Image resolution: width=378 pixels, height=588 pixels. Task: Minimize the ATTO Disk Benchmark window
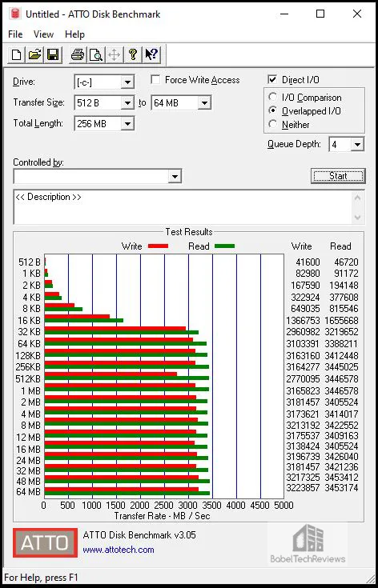(x=283, y=14)
